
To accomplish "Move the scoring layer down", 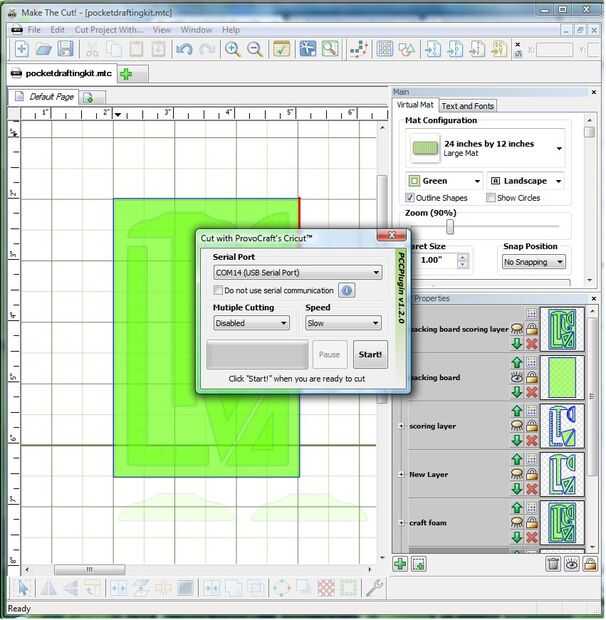I will tap(517, 440).
